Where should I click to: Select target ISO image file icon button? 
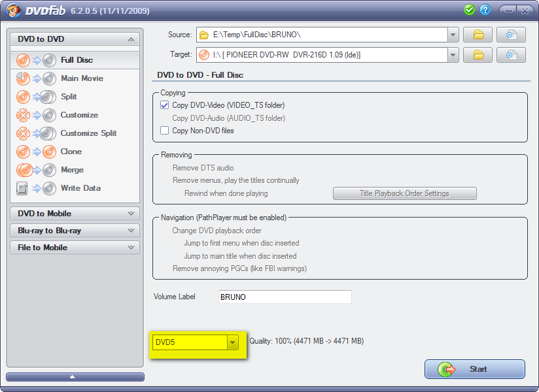511,55
